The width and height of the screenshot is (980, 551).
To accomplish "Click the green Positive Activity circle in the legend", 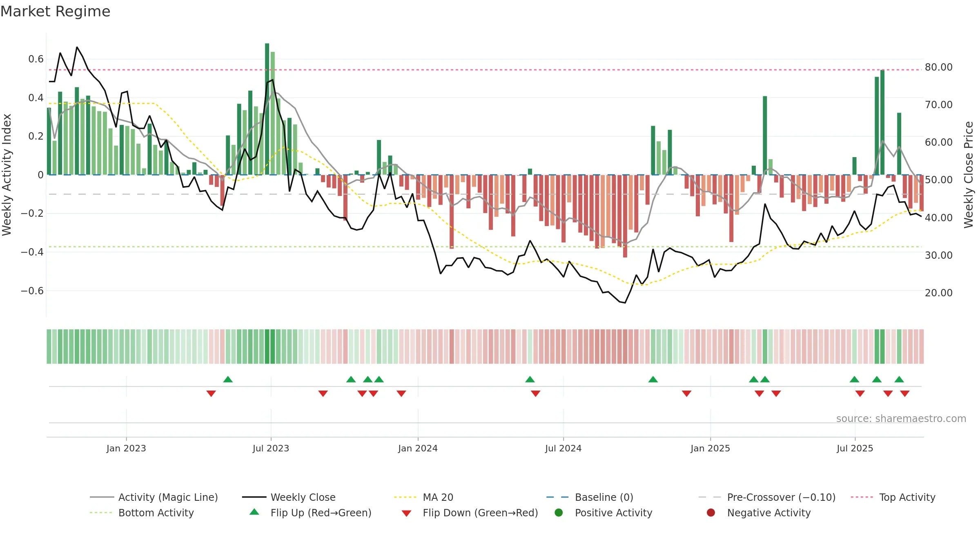I will 559,513.
